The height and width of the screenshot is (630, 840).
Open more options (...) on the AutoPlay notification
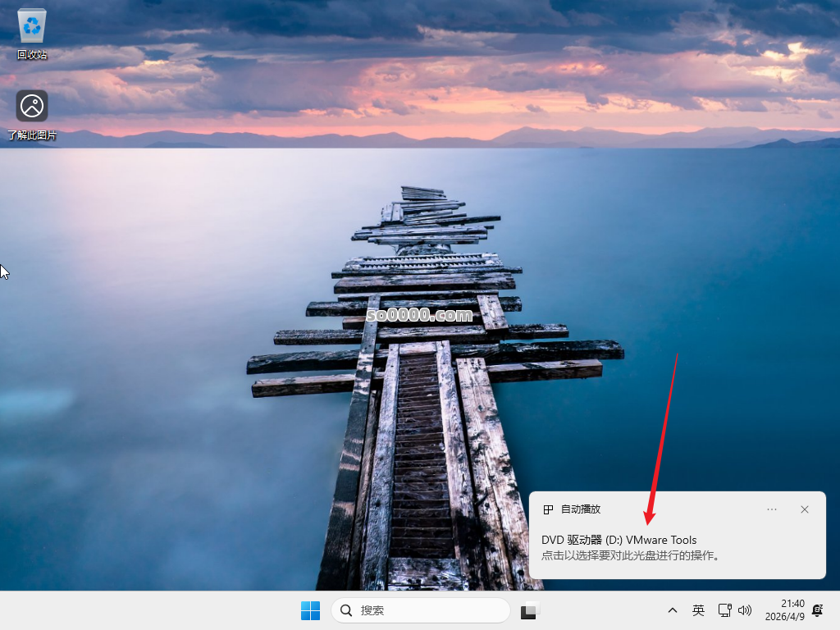click(x=771, y=509)
